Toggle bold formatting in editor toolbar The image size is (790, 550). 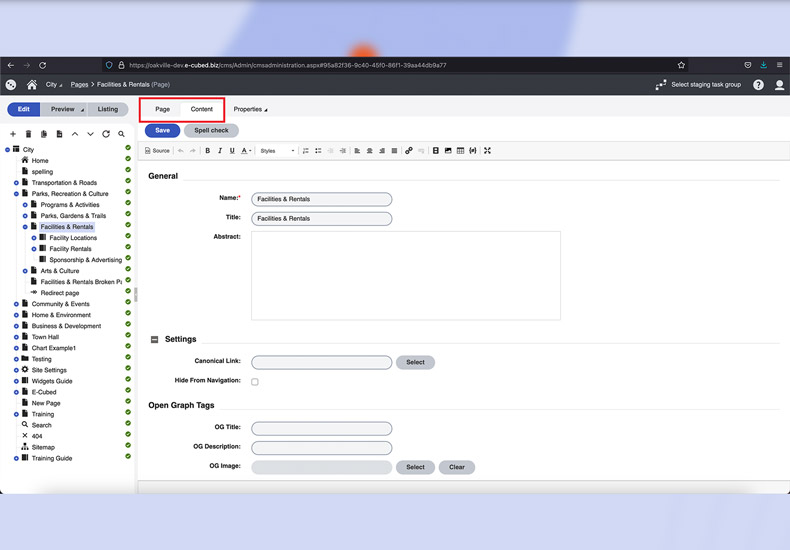[x=207, y=151]
